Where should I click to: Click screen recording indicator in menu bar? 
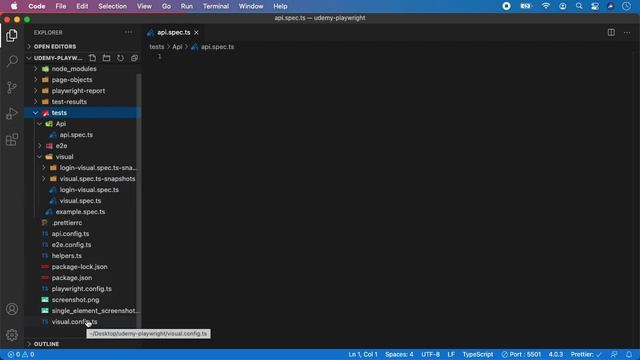point(507,6)
